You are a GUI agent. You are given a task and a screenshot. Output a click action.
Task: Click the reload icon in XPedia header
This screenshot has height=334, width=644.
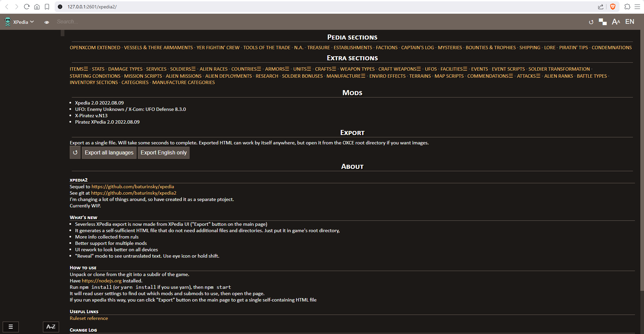pyautogui.click(x=591, y=22)
